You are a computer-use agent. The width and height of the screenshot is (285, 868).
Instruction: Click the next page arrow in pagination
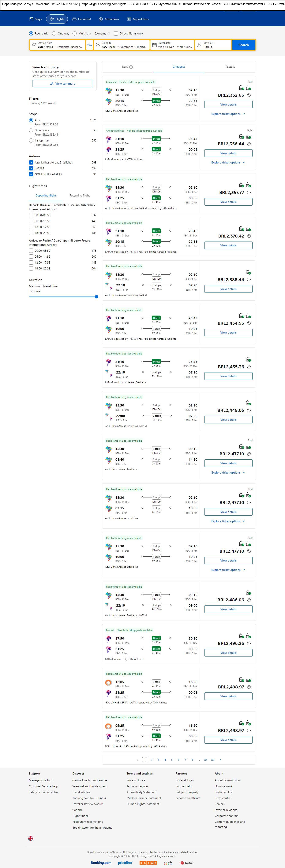tap(220, 759)
